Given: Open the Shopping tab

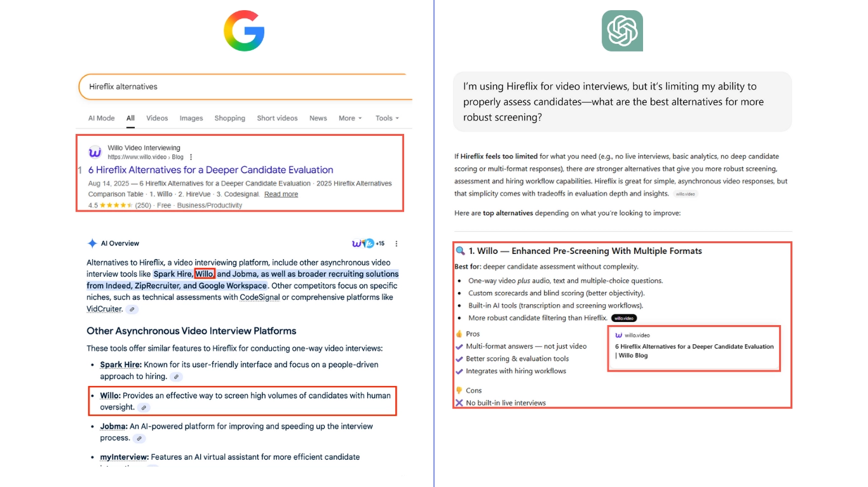Looking at the screenshot, I should pyautogui.click(x=230, y=118).
